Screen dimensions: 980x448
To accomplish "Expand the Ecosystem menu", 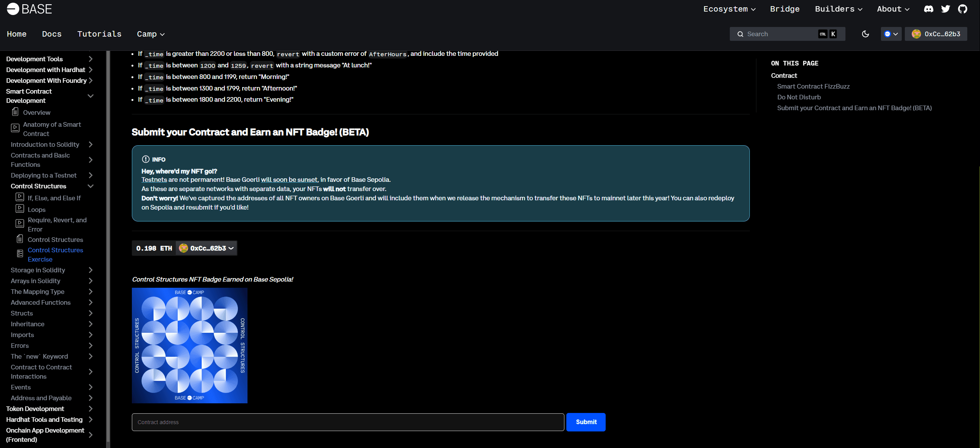I will coord(729,9).
